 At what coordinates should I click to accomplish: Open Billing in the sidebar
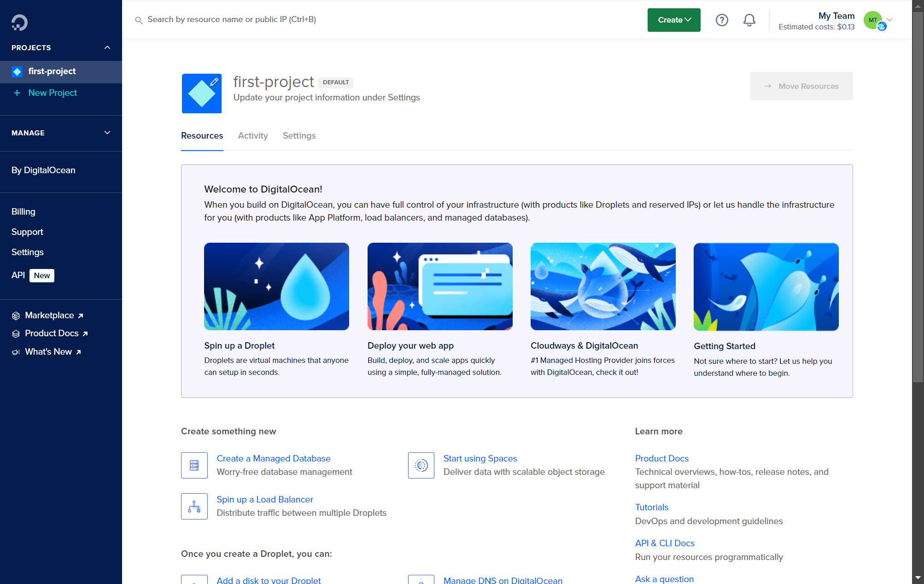23,212
